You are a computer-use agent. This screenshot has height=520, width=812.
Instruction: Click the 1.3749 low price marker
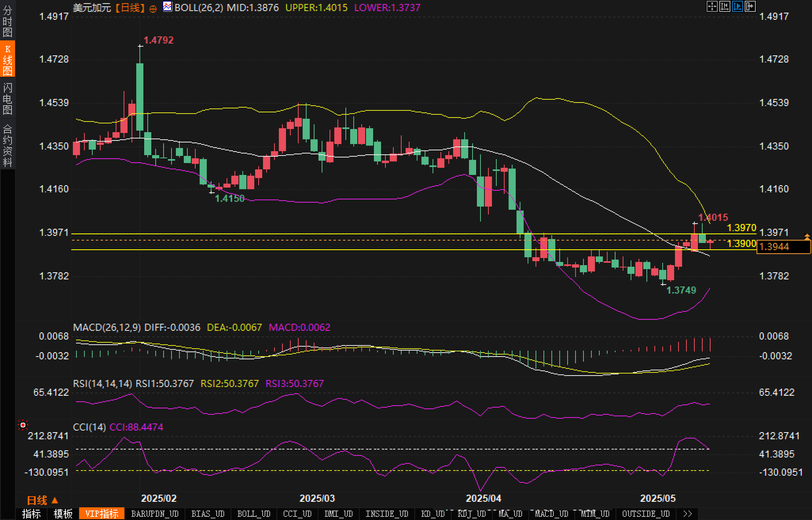pyautogui.click(x=681, y=290)
